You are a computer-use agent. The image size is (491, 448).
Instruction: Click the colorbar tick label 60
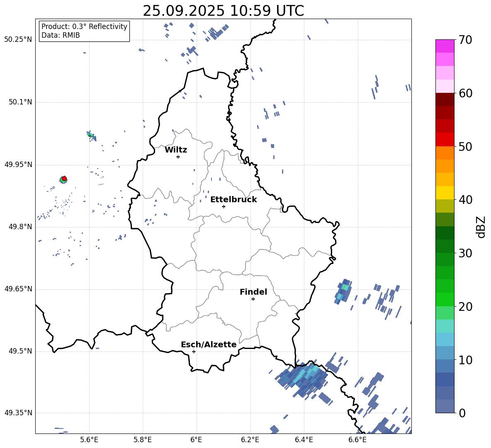[465, 93]
